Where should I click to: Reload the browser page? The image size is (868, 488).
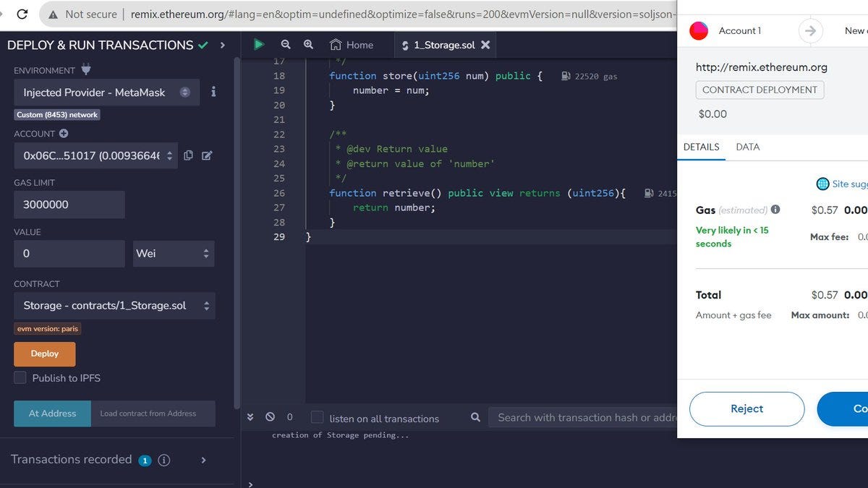pyautogui.click(x=22, y=14)
